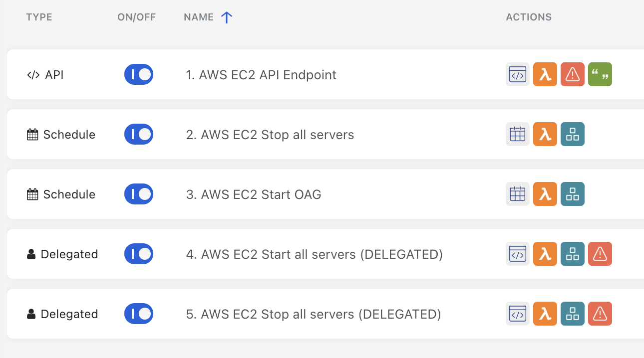Image resolution: width=644 pixels, height=358 pixels.
Task: Click calendar grid icon for Stop all servers schedule
Action: [x=517, y=135]
